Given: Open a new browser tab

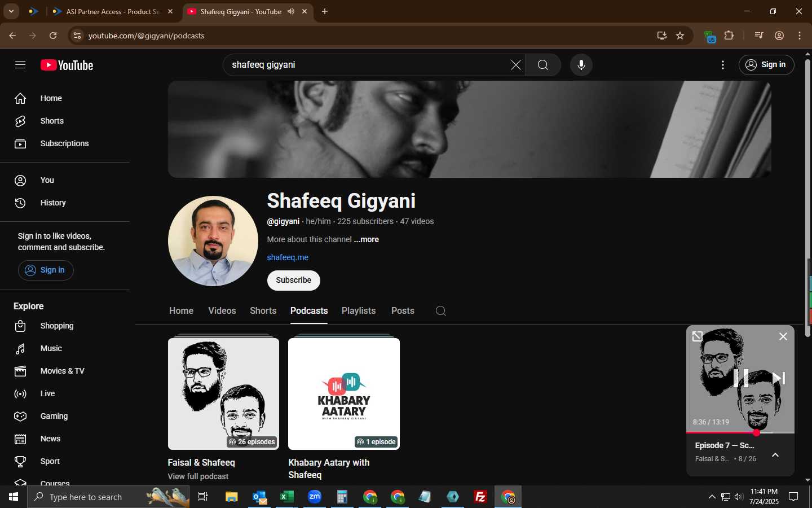Looking at the screenshot, I should [325, 11].
